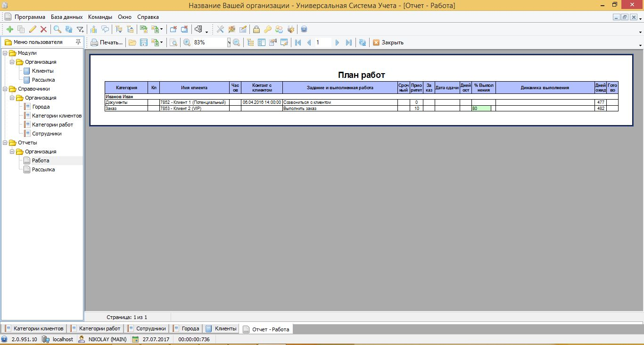The width and height of the screenshot is (644, 345).
Task: Click the page number input field
Action: point(323,42)
